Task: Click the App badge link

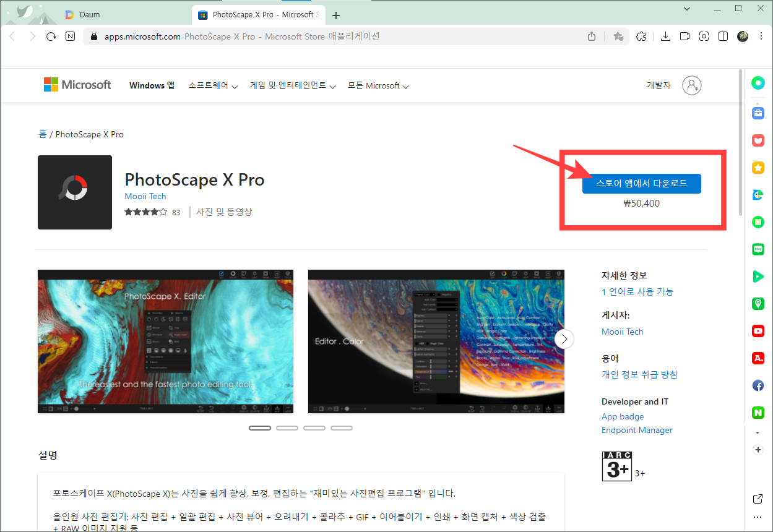Action: point(623,416)
